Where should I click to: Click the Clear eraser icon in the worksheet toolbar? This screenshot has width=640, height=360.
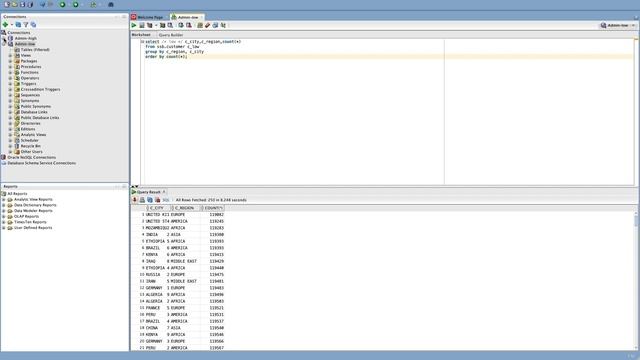(x=207, y=25)
